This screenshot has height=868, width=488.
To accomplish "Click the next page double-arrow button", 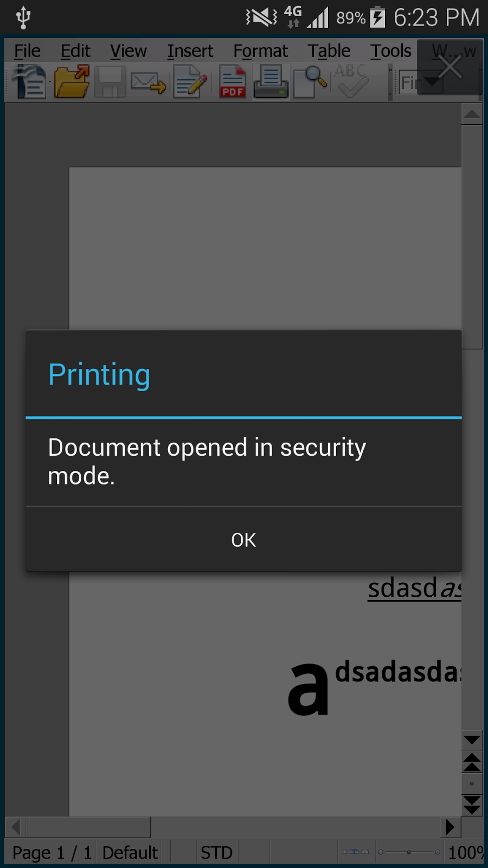I will point(472,805).
